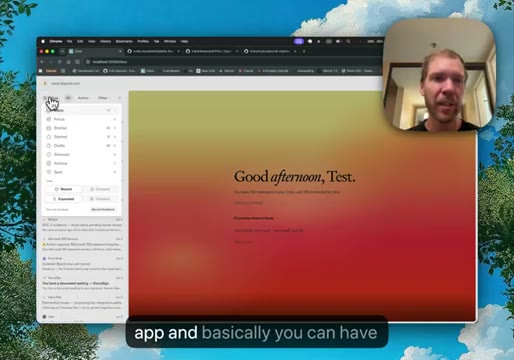
Task: Click the yellow warning icon on Microsoft email
Action: [x=44, y=244]
